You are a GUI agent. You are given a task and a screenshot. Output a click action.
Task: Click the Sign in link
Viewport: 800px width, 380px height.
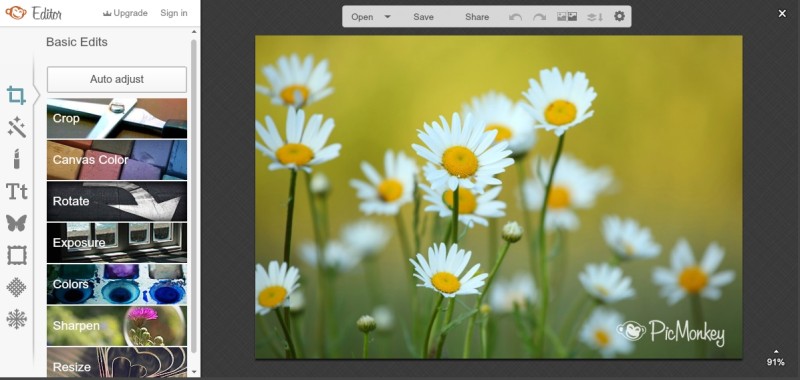(173, 13)
